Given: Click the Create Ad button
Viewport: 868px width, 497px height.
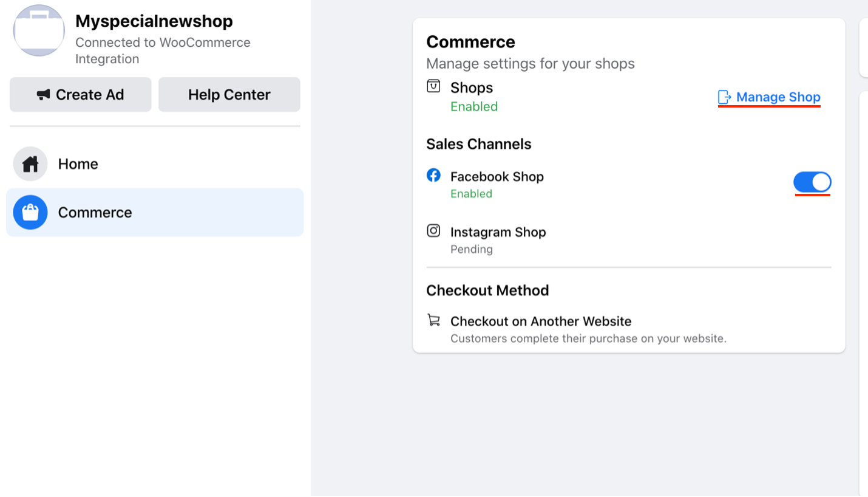Looking at the screenshot, I should pyautogui.click(x=80, y=95).
